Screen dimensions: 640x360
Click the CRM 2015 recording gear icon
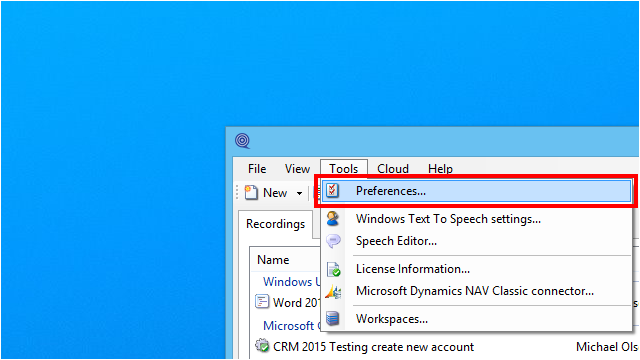click(x=262, y=346)
